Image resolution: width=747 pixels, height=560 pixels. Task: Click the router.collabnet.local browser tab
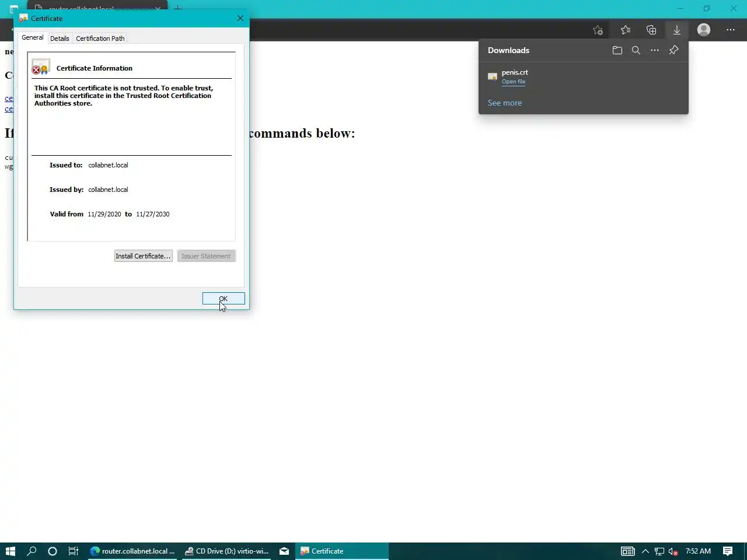[97, 8]
